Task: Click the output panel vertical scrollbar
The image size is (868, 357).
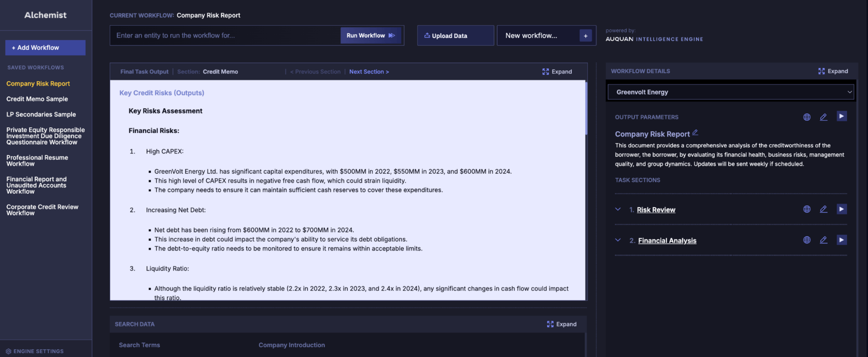Action: (x=586, y=108)
